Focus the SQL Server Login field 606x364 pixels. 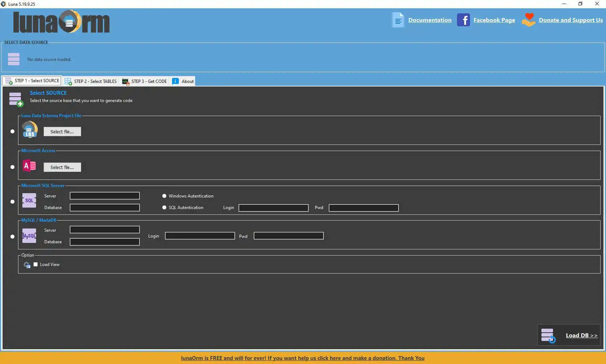click(273, 208)
